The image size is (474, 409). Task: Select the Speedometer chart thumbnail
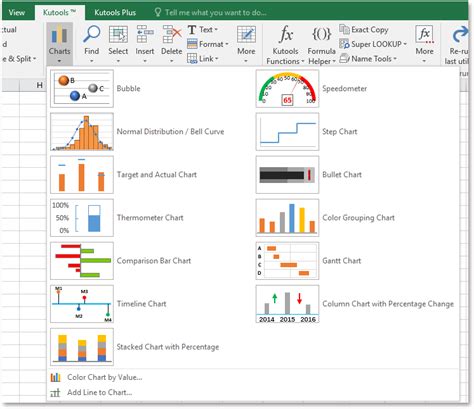pos(287,88)
